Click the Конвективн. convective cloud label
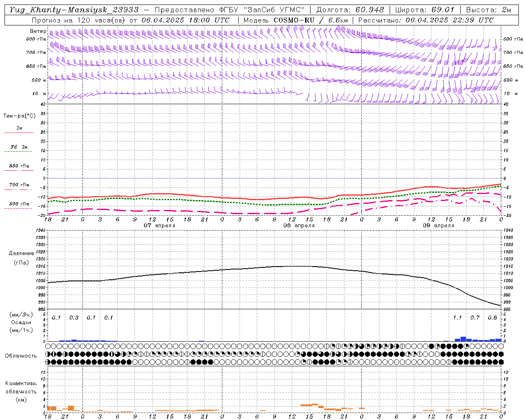The image size is (525, 420). point(21,383)
